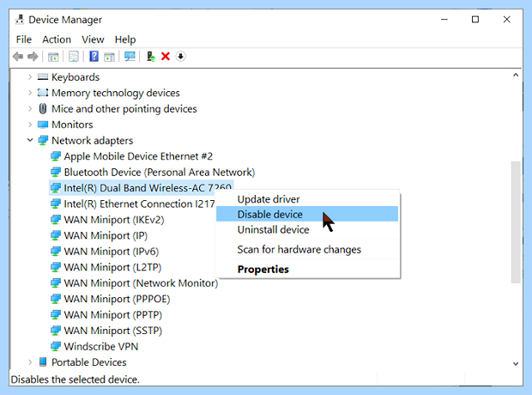
Task: Click the icon beside WAN Miniport (SSTP)
Action: [x=56, y=331]
